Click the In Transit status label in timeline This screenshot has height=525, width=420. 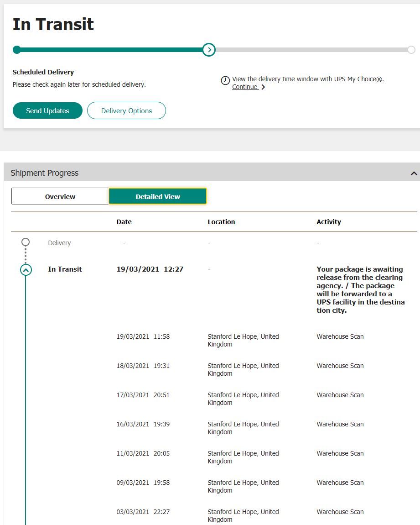tap(65, 269)
